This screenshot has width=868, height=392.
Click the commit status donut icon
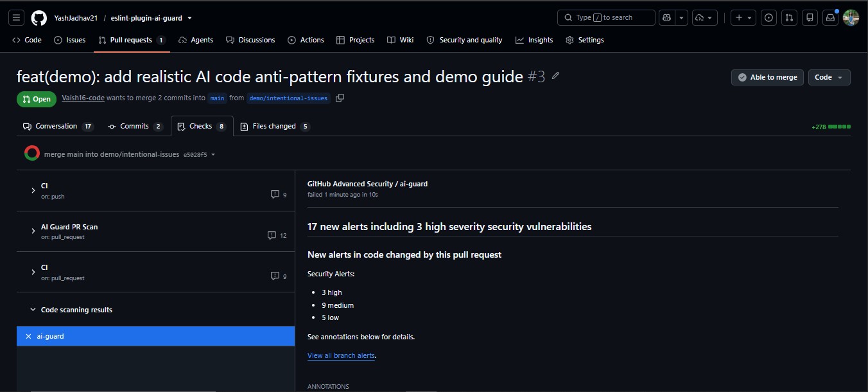[32, 154]
